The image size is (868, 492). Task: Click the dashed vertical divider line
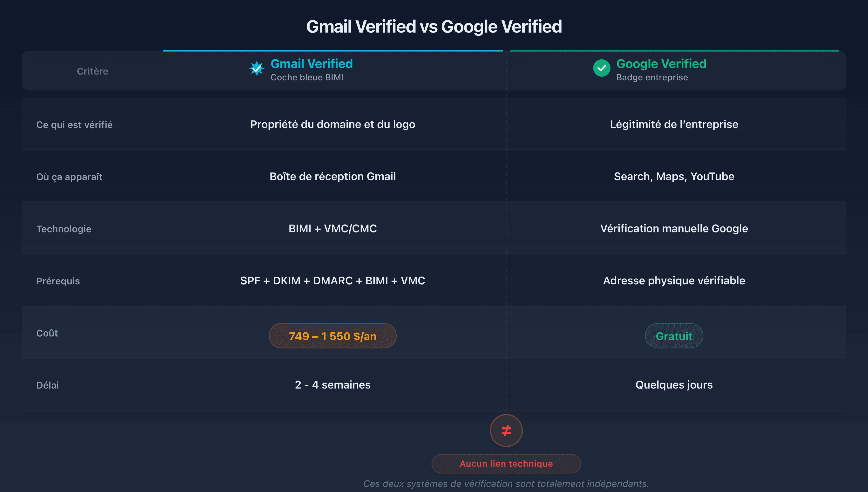click(x=506, y=237)
